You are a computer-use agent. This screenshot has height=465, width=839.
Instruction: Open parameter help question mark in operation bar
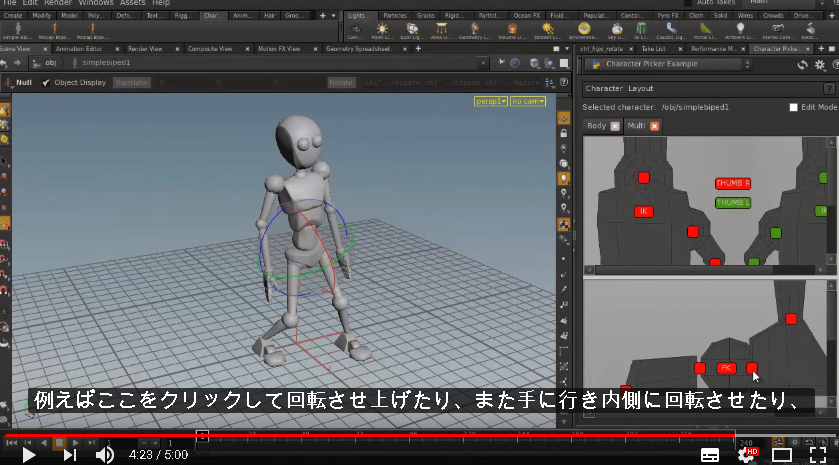coord(563,82)
